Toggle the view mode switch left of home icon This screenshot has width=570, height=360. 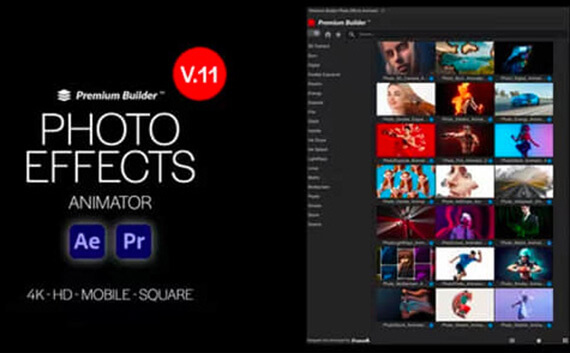coord(315,34)
